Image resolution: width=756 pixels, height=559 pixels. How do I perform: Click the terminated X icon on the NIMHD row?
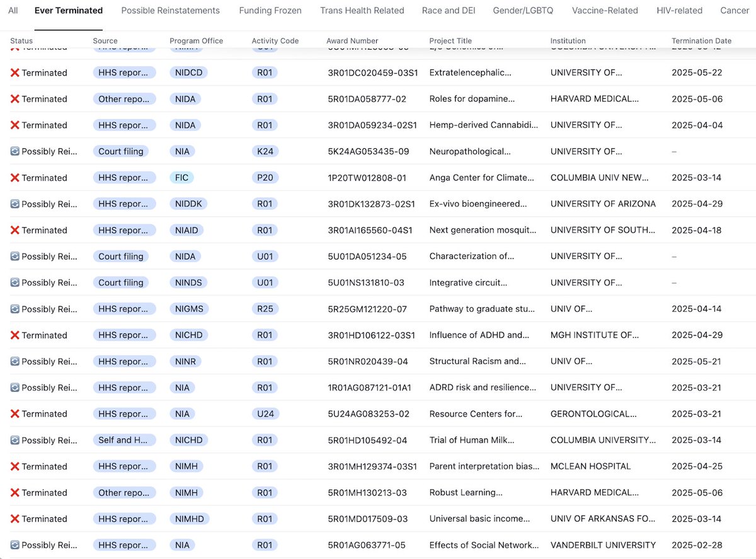pos(15,519)
